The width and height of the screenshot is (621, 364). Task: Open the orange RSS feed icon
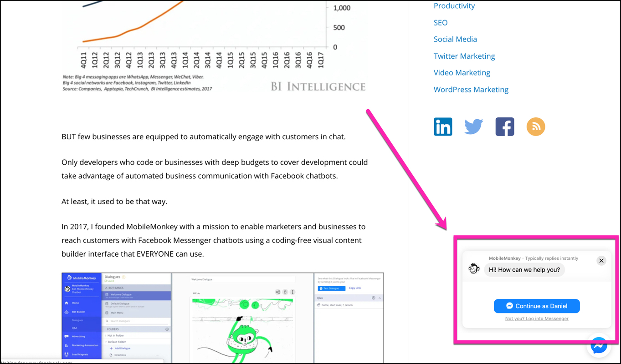pyautogui.click(x=535, y=126)
